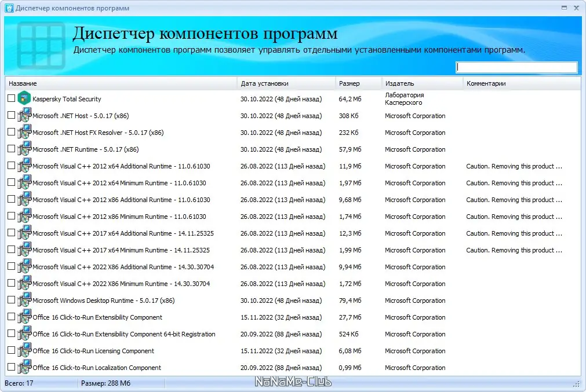Click the size cell 9,94 Мб

(350, 267)
